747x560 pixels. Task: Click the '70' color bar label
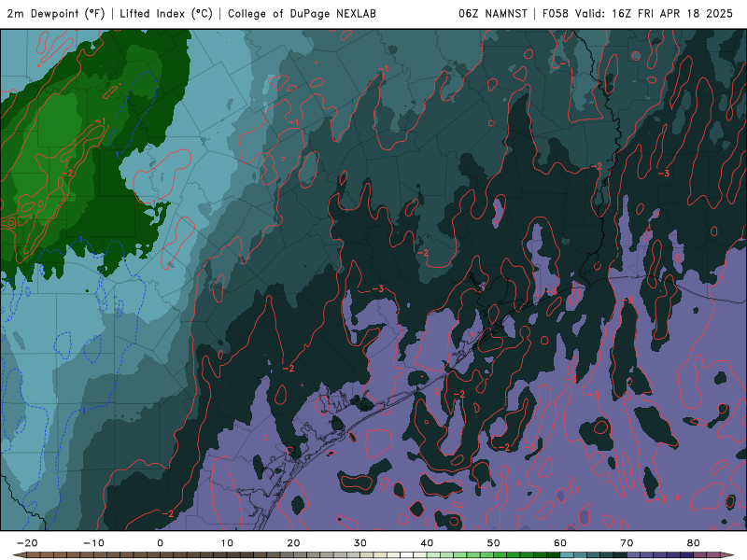(627, 543)
